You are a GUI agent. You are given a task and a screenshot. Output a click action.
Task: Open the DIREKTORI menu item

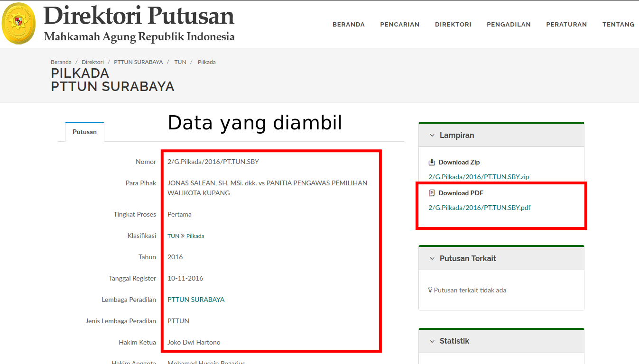pos(453,24)
